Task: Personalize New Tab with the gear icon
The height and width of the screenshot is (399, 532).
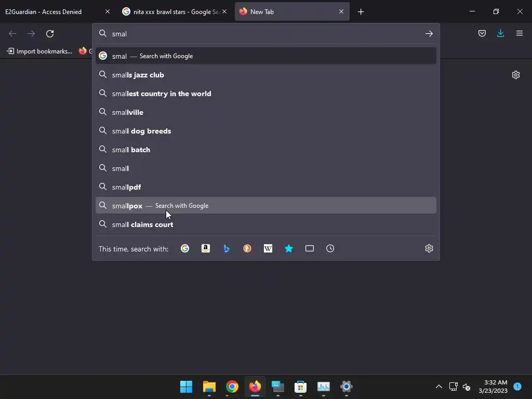Action: point(516,75)
